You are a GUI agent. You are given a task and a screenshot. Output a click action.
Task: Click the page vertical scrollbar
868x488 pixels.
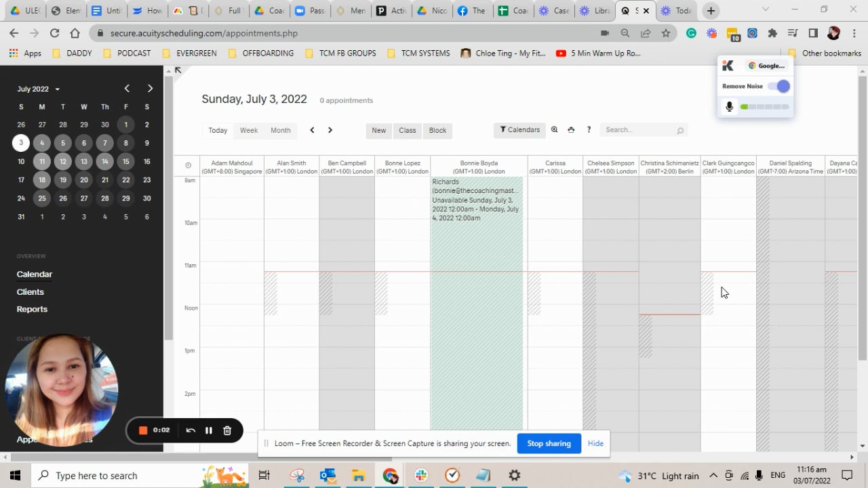[863, 217]
